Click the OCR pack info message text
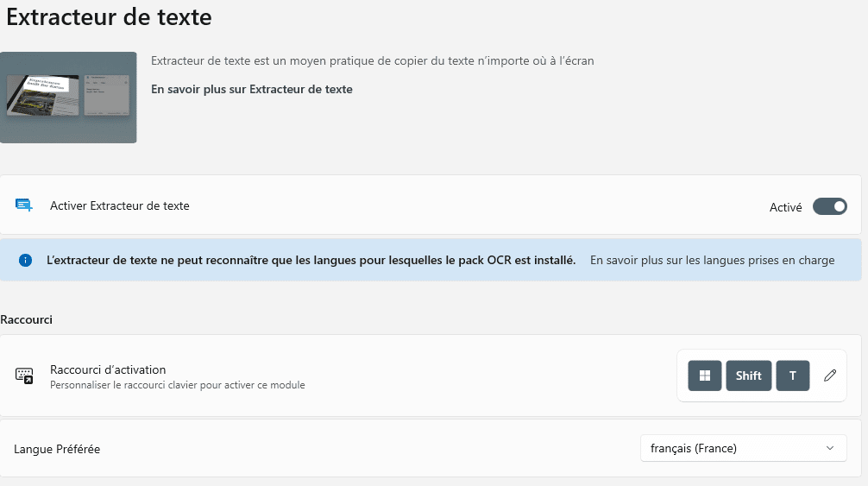This screenshot has height=486, width=868. [311, 260]
